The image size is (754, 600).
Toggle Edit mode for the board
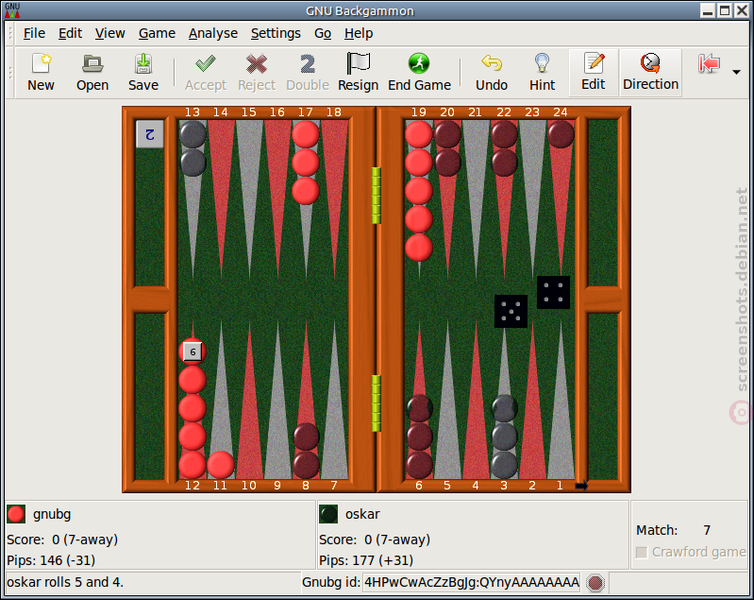pyautogui.click(x=593, y=72)
